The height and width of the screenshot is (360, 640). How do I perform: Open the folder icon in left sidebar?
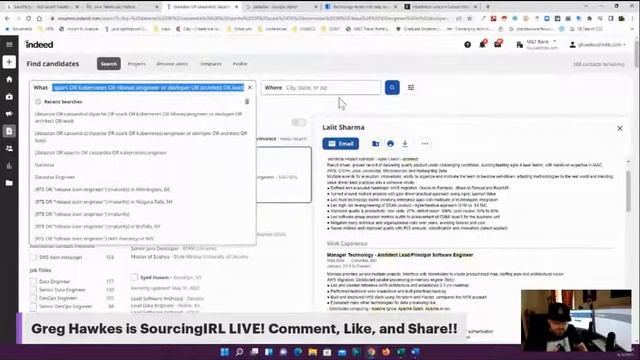pos(9,183)
